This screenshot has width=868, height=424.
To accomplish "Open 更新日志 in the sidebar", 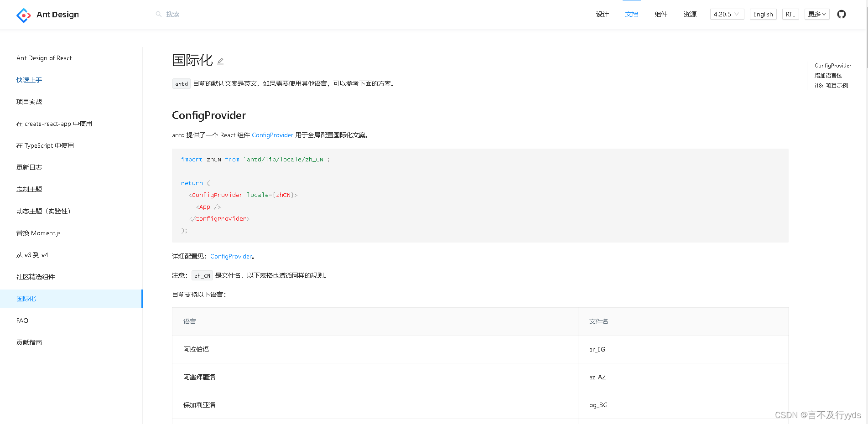I will pyautogui.click(x=29, y=167).
